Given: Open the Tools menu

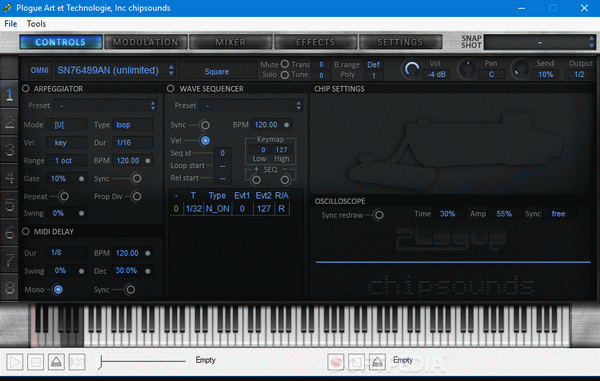Looking at the screenshot, I should coord(36,24).
